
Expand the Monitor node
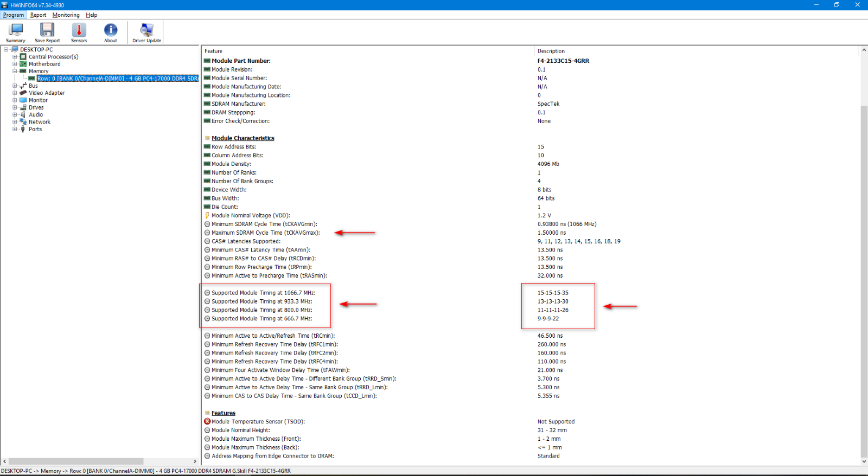coord(15,100)
